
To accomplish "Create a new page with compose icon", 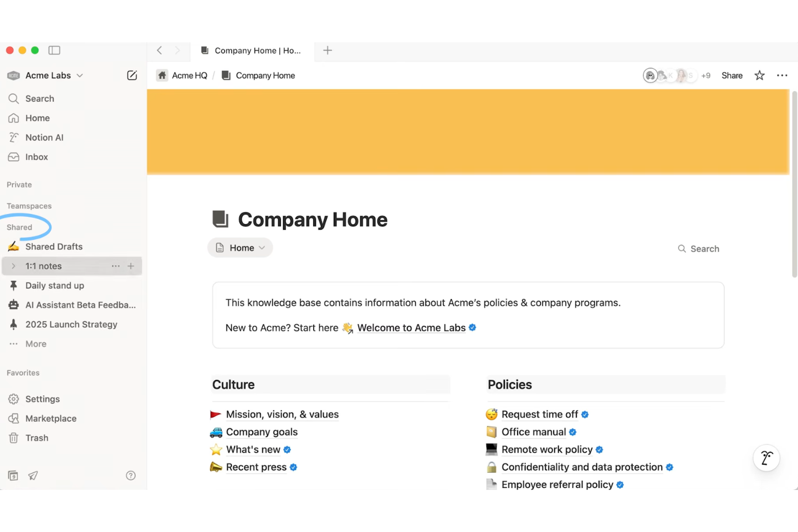I will point(132,75).
